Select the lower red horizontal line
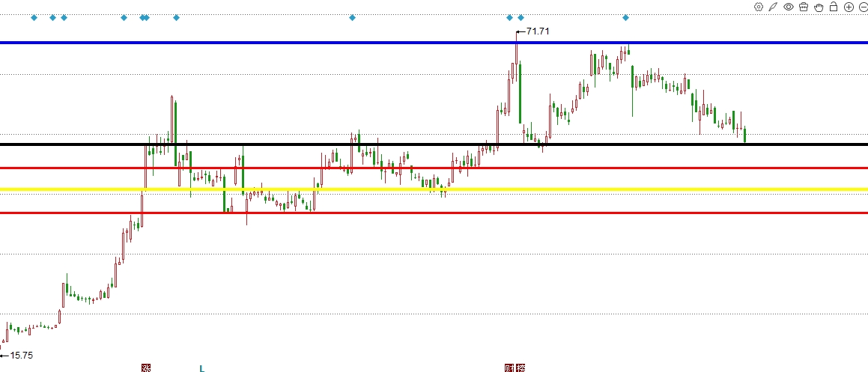The image size is (868, 372). coord(434,213)
